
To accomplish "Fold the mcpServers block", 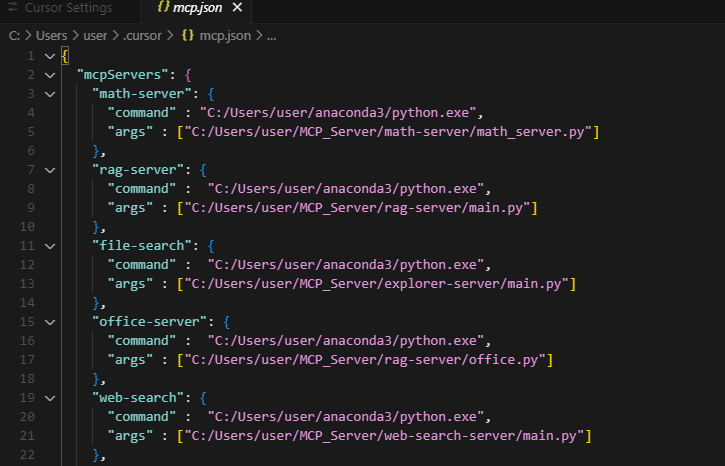I will click(x=48, y=74).
